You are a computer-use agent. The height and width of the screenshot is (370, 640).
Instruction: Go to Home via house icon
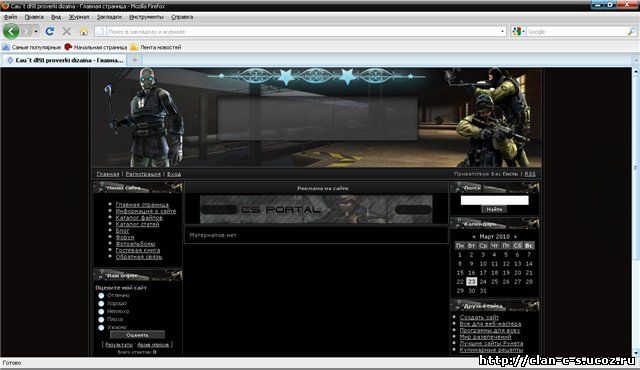click(84, 31)
